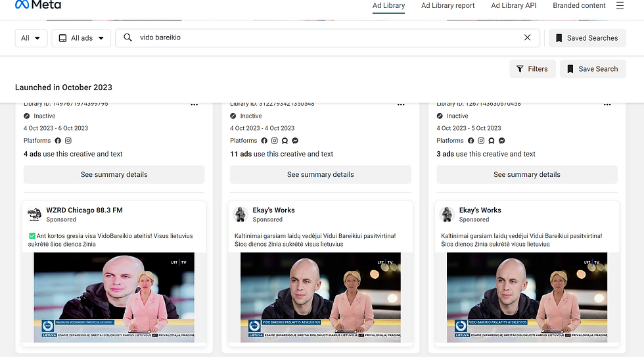
Task: Click Instagram icon in 3 ads card
Action: pos(481,141)
